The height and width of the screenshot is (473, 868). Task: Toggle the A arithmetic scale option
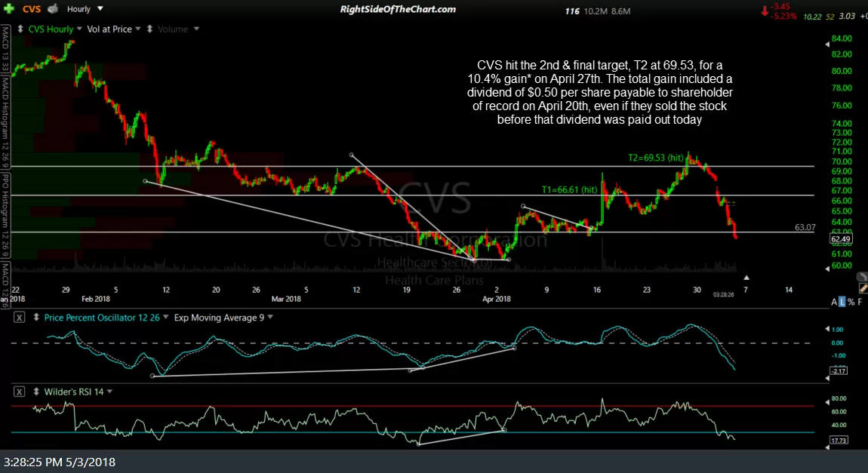coord(834,302)
